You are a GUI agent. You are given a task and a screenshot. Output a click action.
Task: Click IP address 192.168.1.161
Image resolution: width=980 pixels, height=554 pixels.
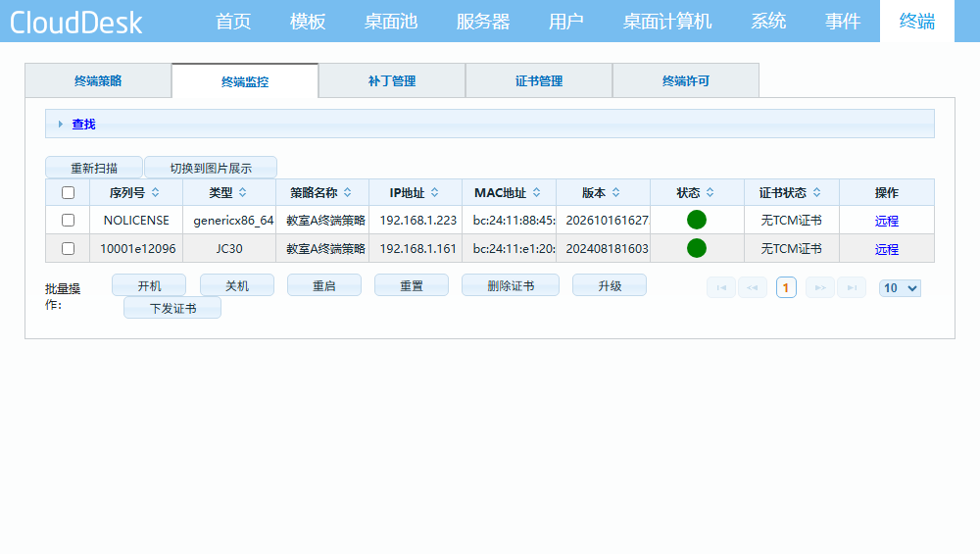coord(417,248)
